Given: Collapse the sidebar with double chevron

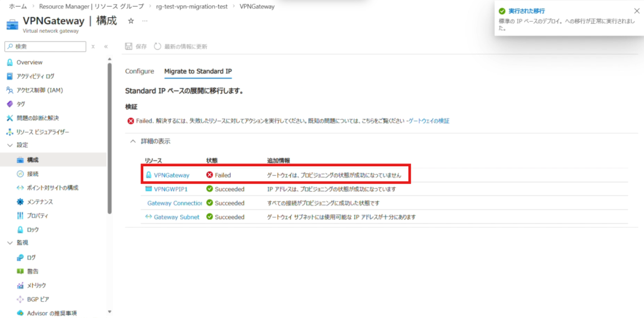Looking at the screenshot, I should pyautogui.click(x=106, y=47).
